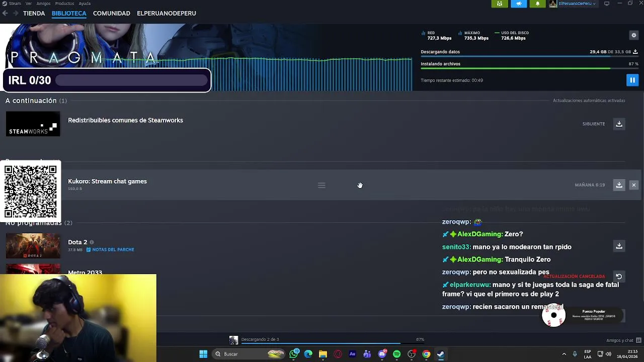Click the game icon beside Descargando 2 de 3
Screen dimensions: 644x362
click(233, 340)
